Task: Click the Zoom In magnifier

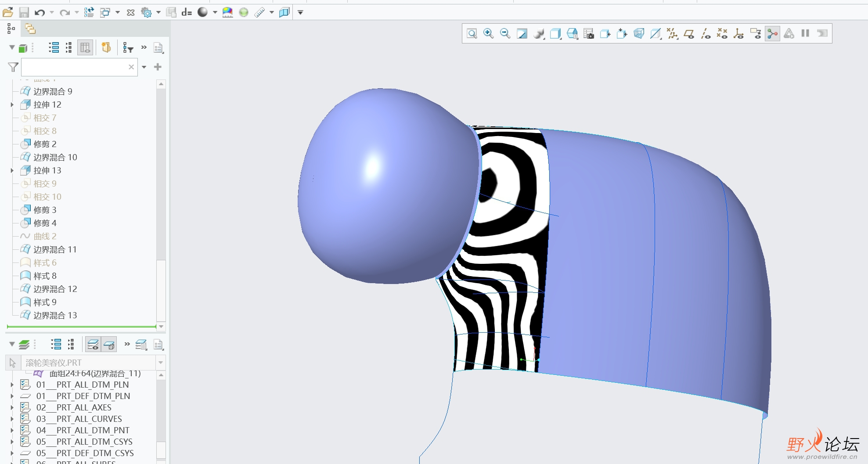Action: 488,33
